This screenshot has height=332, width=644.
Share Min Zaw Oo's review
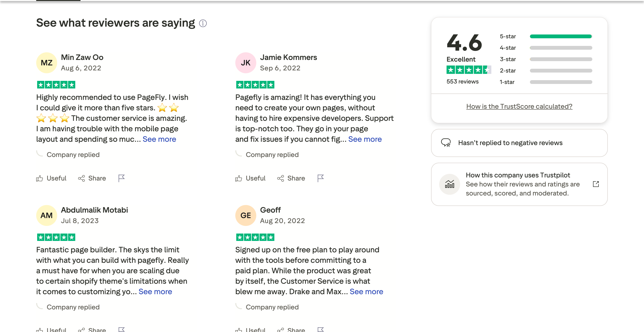click(x=92, y=178)
